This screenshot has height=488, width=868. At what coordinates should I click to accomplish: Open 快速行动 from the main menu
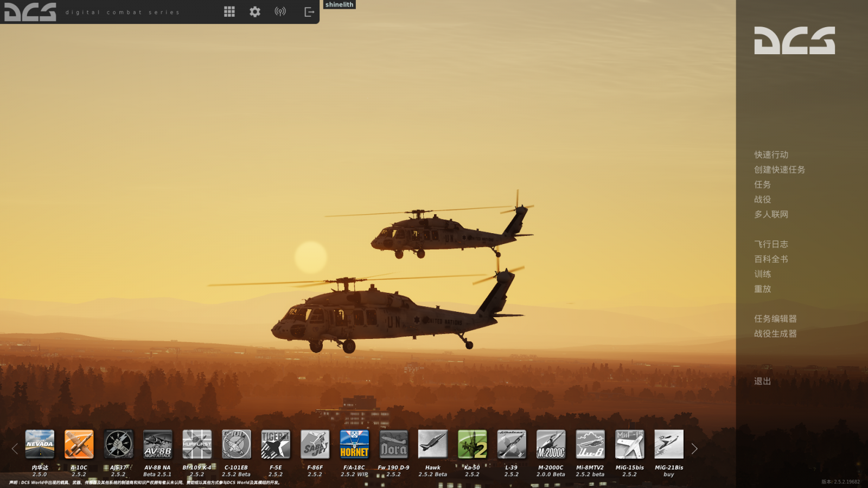pos(771,155)
